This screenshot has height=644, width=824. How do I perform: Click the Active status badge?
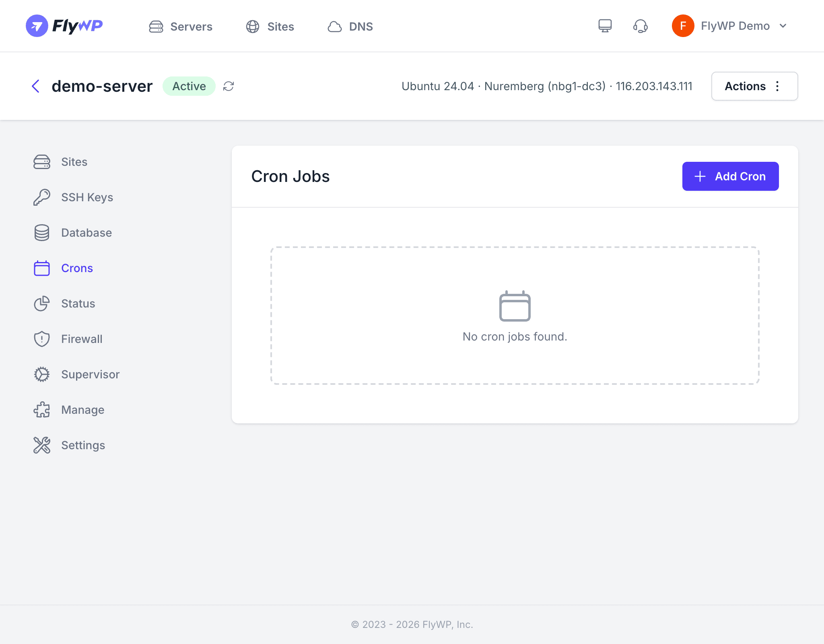point(189,86)
